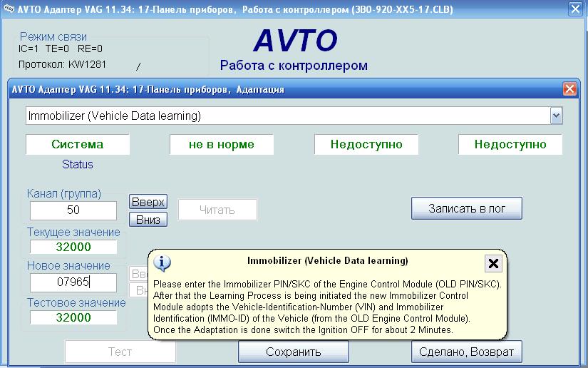Click the Status label under Система
This screenshot has height=368, width=588.
pos(78,164)
